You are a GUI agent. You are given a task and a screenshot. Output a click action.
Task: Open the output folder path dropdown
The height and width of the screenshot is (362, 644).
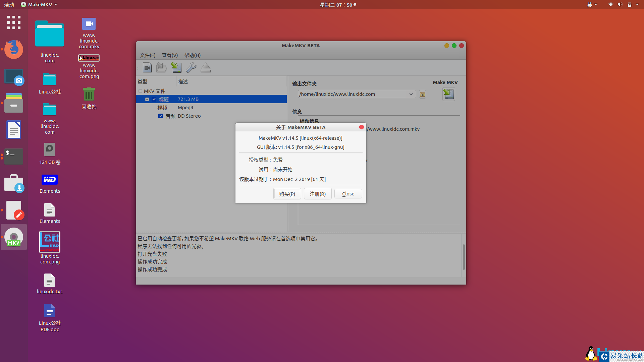411,94
